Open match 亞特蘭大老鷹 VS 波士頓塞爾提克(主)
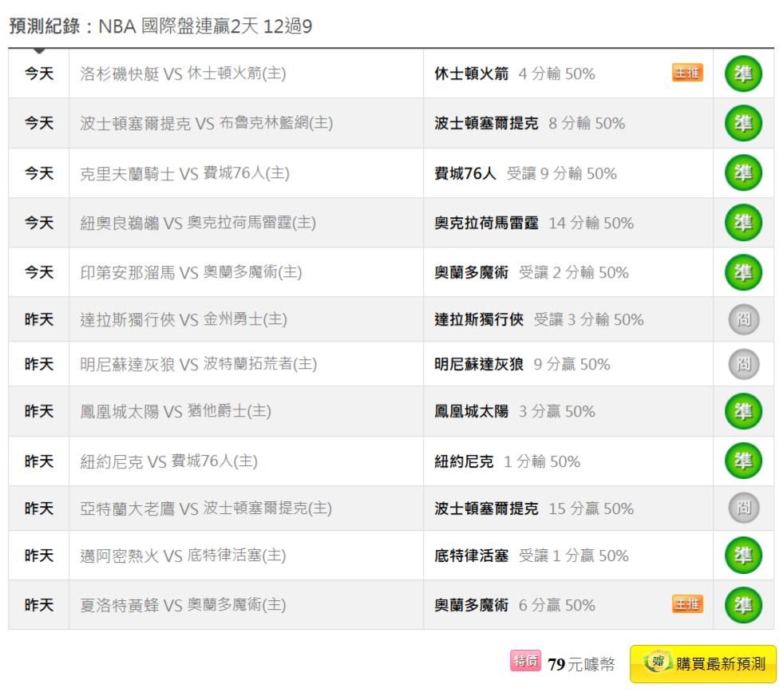 [206, 508]
